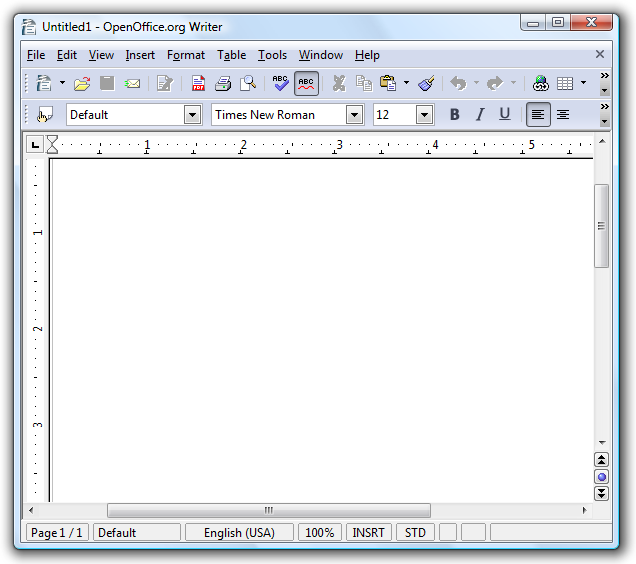Click the Previous Page double-arrow button
The width and height of the screenshot is (636, 564).
(x=602, y=460)
